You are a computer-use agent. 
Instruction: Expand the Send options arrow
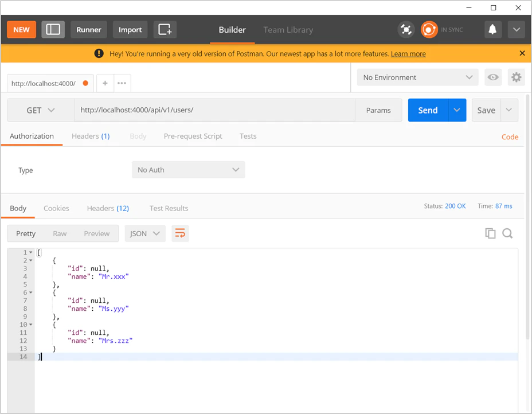click(x=457, y=110)
